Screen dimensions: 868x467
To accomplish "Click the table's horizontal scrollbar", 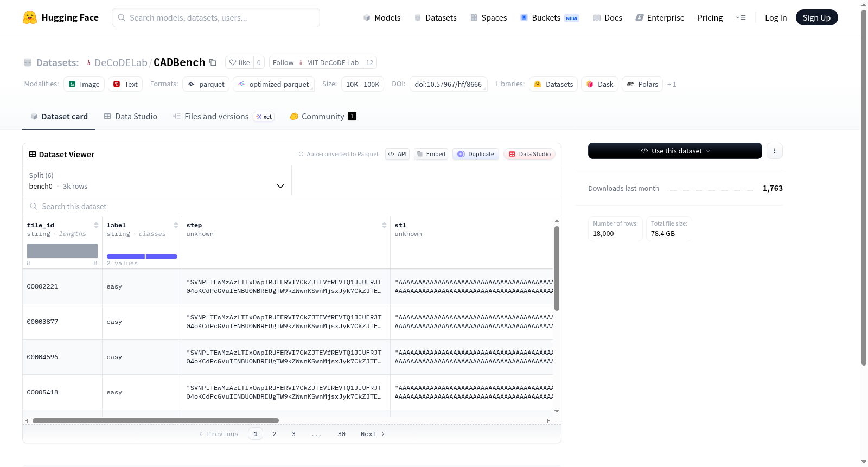I will [x=156, y=420].
